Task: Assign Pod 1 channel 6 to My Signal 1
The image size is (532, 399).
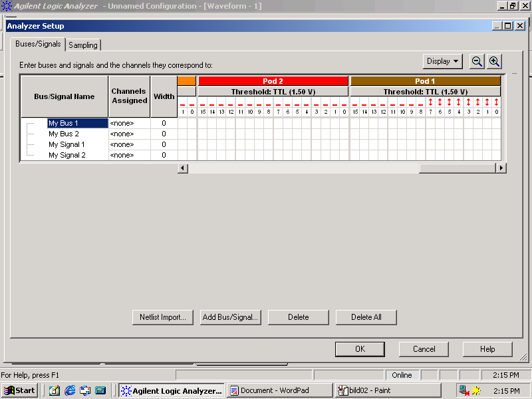Action: (440, 144)
